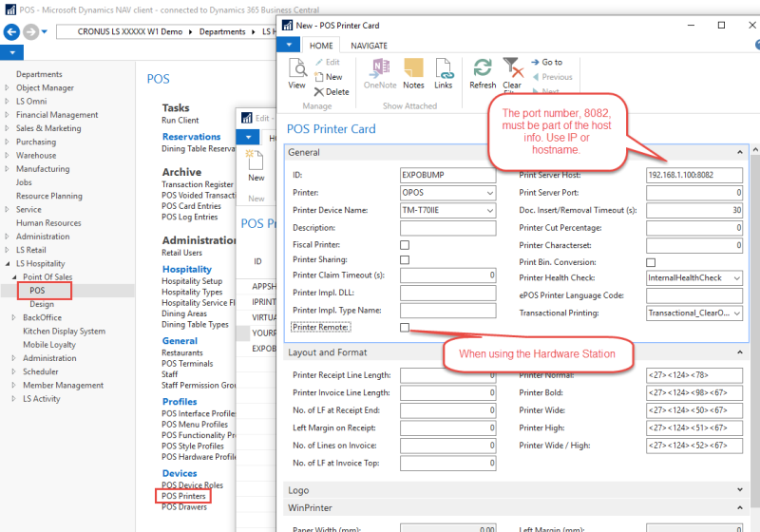Click the Printer Bold code field
Viewport: 760px width, 532px height.
[694, 393]
